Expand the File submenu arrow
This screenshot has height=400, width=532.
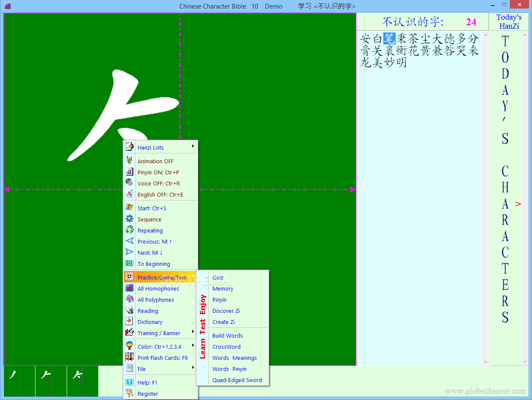click(x=193, y=368)
